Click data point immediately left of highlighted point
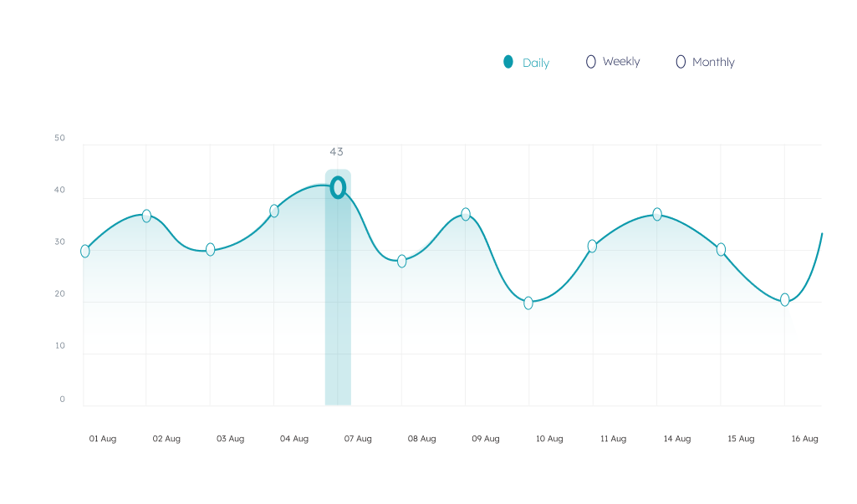 274,211
